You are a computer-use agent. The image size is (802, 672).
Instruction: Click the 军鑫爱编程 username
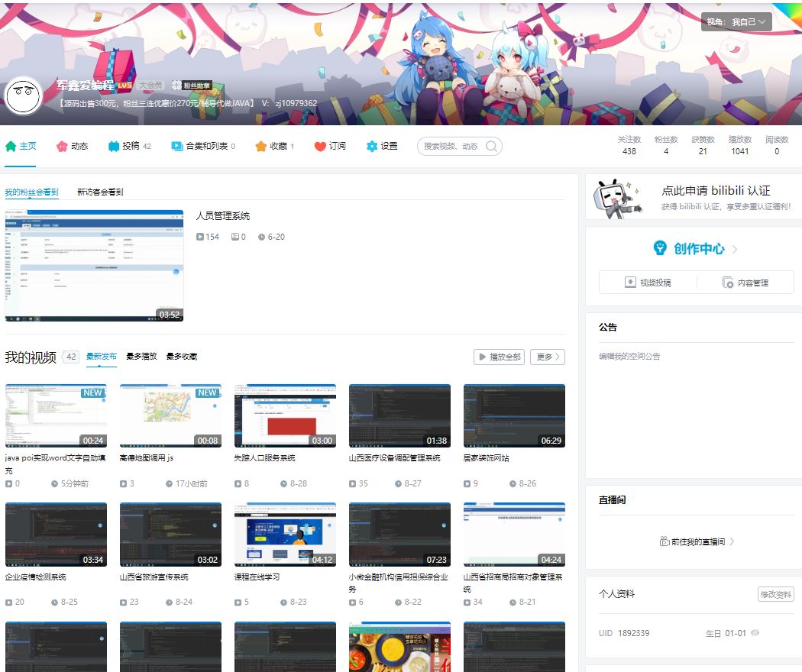[x=85, y=85]
